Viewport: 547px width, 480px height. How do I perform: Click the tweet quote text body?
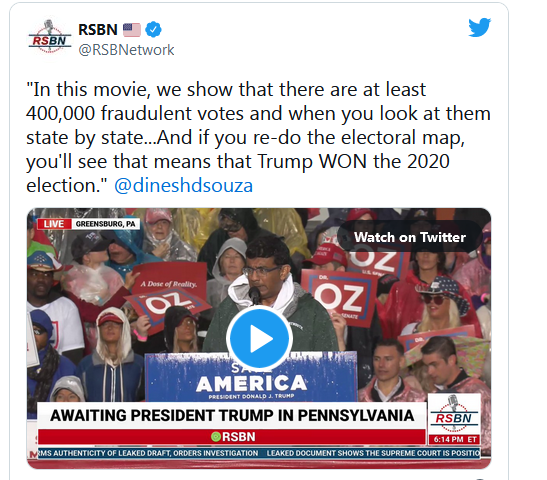[x=258, y=137]
